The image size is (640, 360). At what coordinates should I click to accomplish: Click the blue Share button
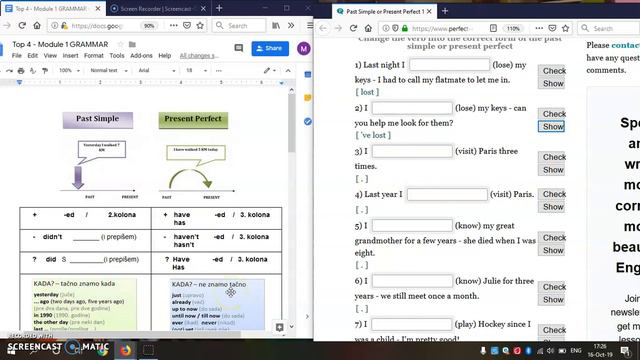[270, 48]
